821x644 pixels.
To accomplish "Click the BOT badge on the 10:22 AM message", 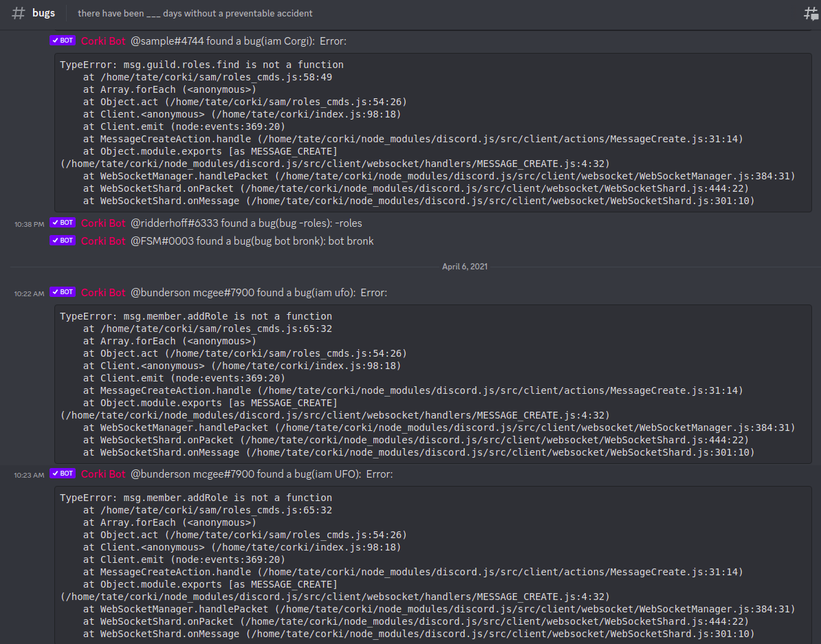I will click(x=63, y=292).
